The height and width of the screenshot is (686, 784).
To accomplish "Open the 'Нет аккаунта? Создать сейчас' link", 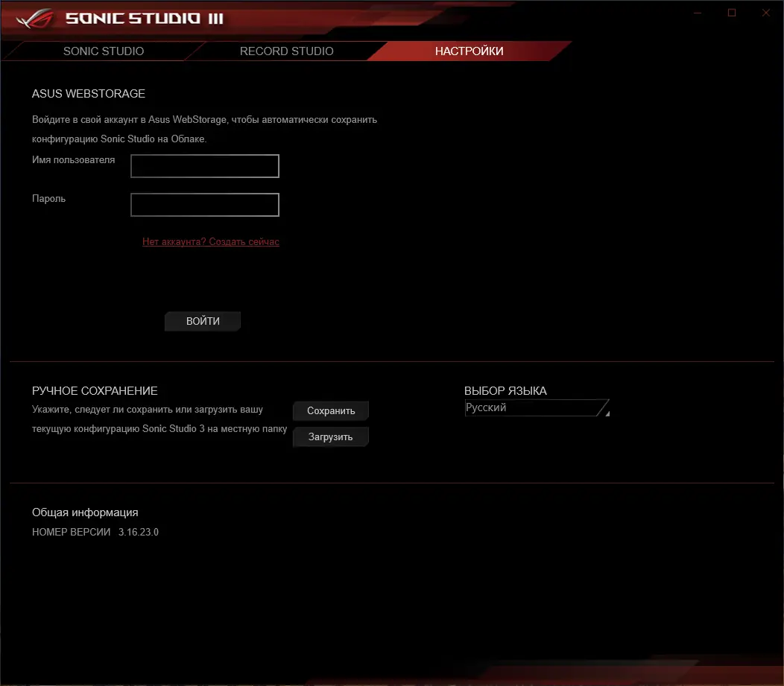I will pos(210,242).
